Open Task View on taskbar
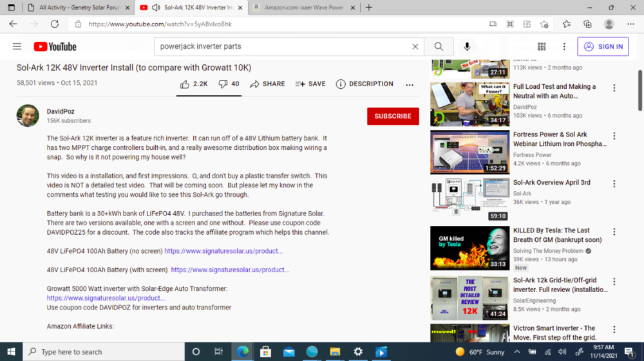 click(x=218, y=351)
